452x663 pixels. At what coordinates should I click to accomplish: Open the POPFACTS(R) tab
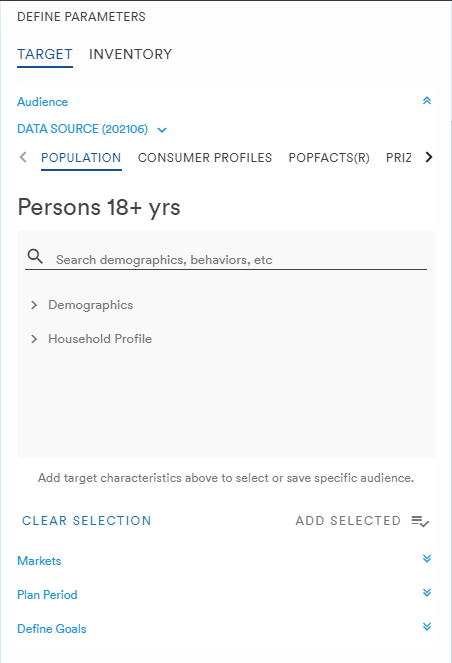pos(329,157)
